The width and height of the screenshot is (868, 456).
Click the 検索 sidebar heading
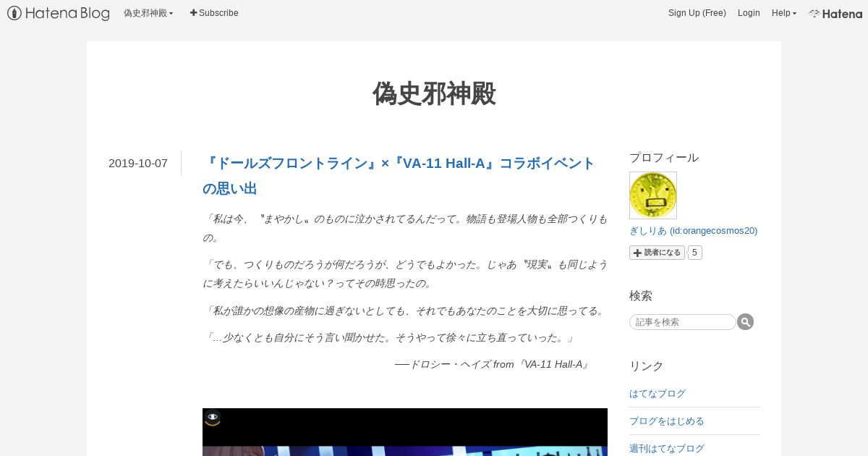tap(641, 296)
